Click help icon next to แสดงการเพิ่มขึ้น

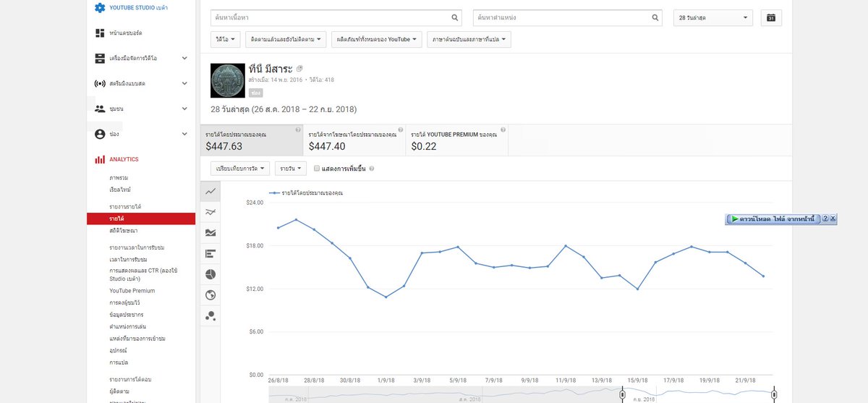tap(372, 169)
